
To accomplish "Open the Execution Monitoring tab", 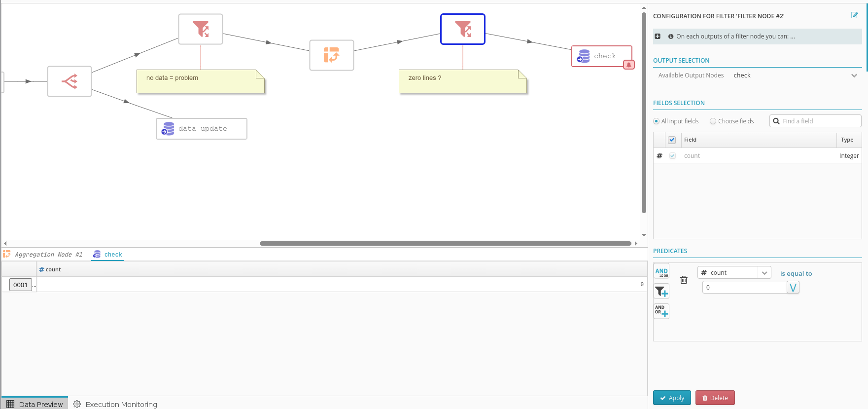I will click(x=115, y=404).
